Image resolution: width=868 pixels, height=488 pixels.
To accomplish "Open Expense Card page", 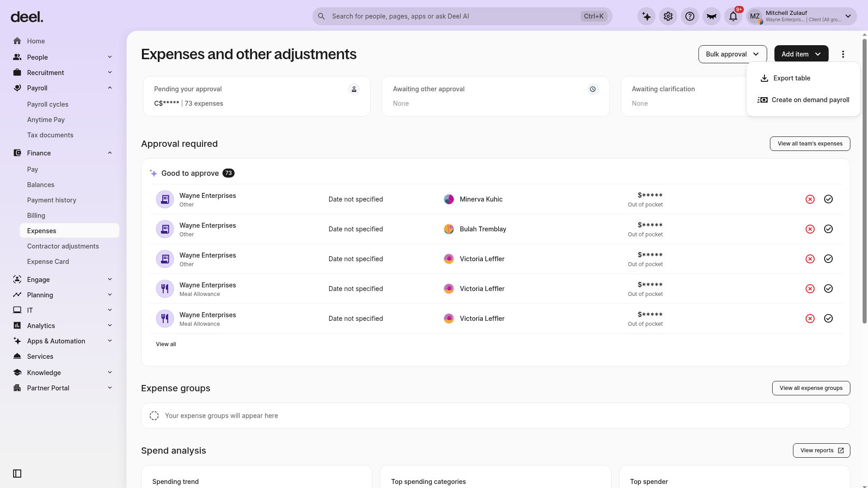I will (x=48, y=262).
